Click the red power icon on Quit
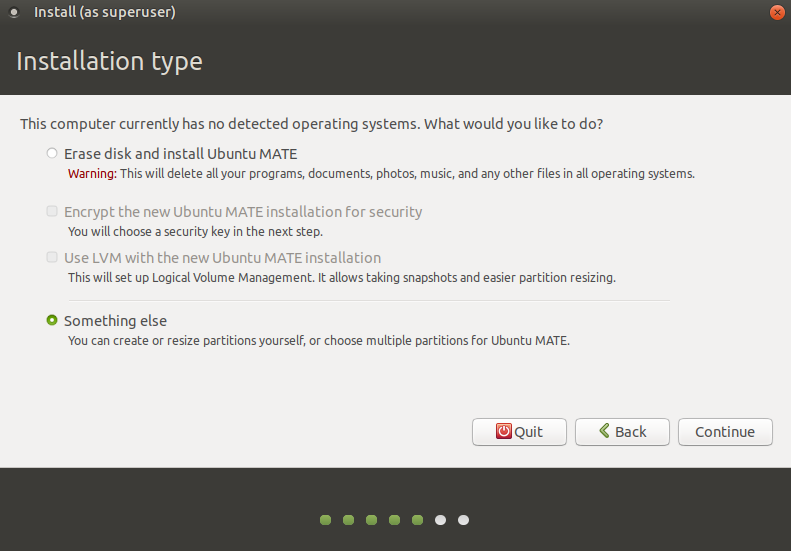Image resolution: width=791 pixels, height=551 pixels. pos(503,431)
